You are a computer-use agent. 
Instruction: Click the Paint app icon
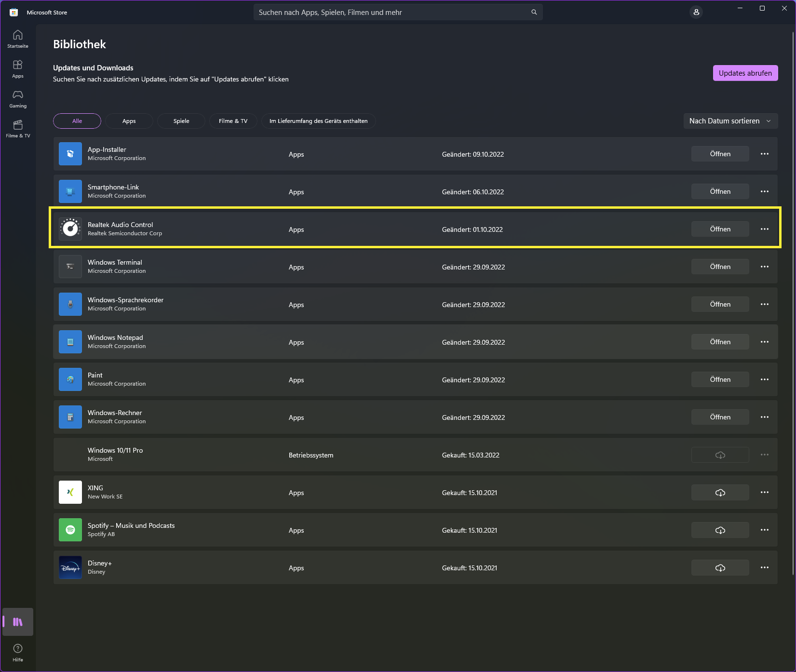point(70,379)
